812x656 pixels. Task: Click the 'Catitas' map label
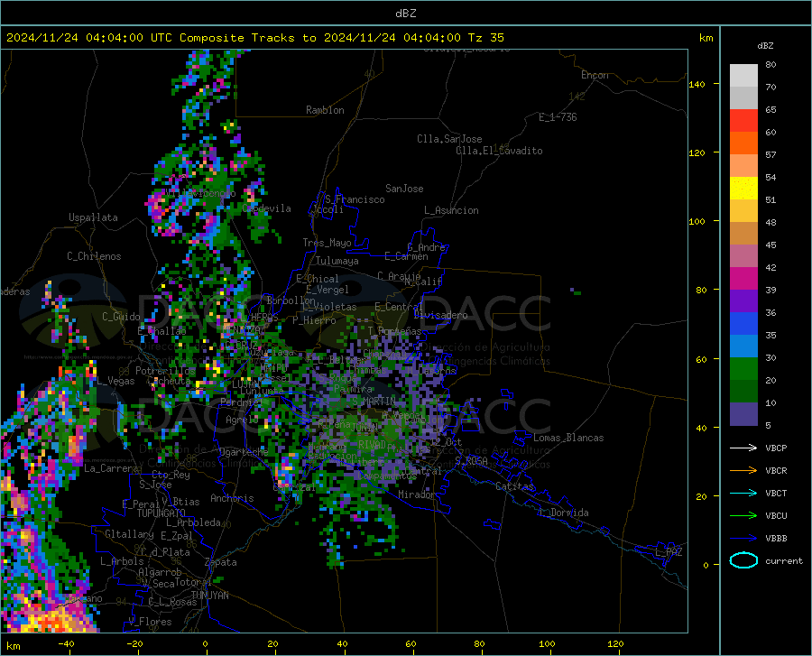tap(514, 486)
